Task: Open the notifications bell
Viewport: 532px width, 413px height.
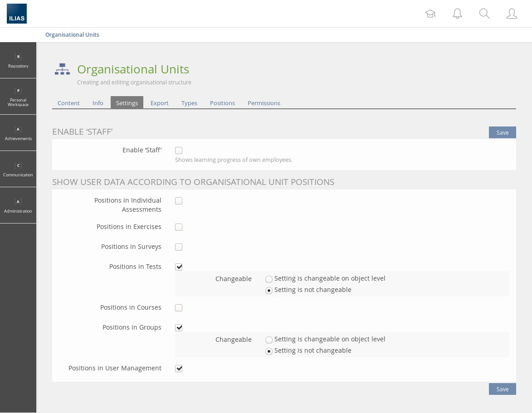Action: (x=457, y=14)
